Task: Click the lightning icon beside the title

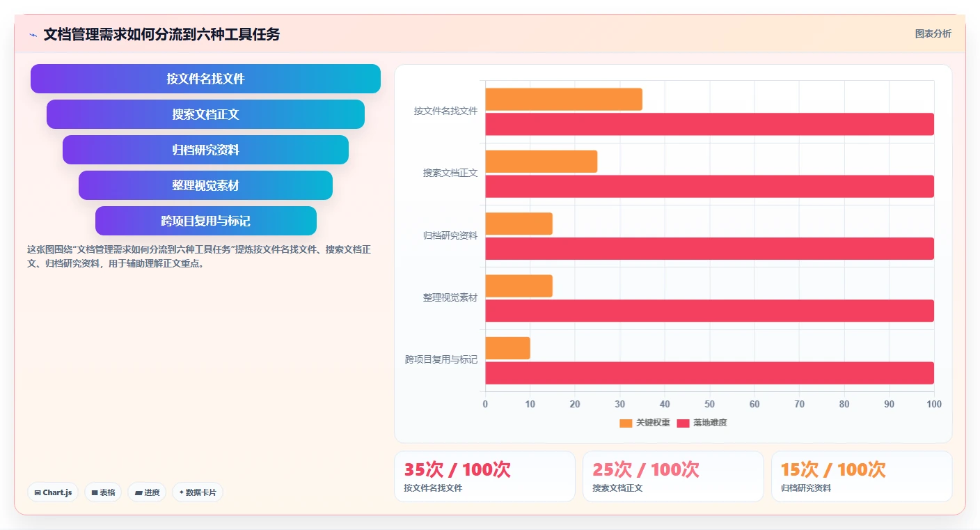Action: coord(33,34)
